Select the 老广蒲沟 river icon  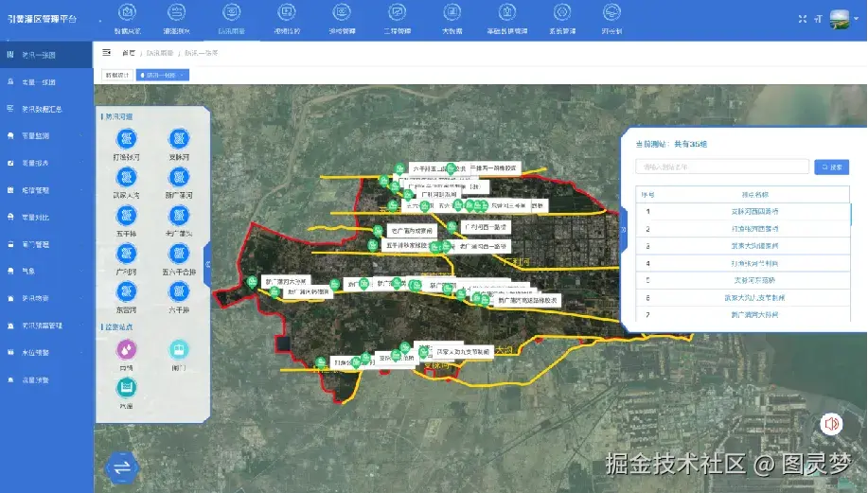coord(179,215)
